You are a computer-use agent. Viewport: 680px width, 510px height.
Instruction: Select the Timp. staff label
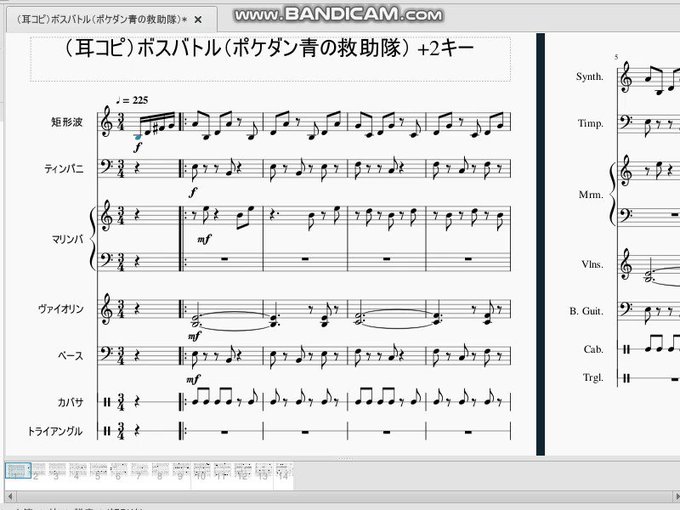(590, 124)
